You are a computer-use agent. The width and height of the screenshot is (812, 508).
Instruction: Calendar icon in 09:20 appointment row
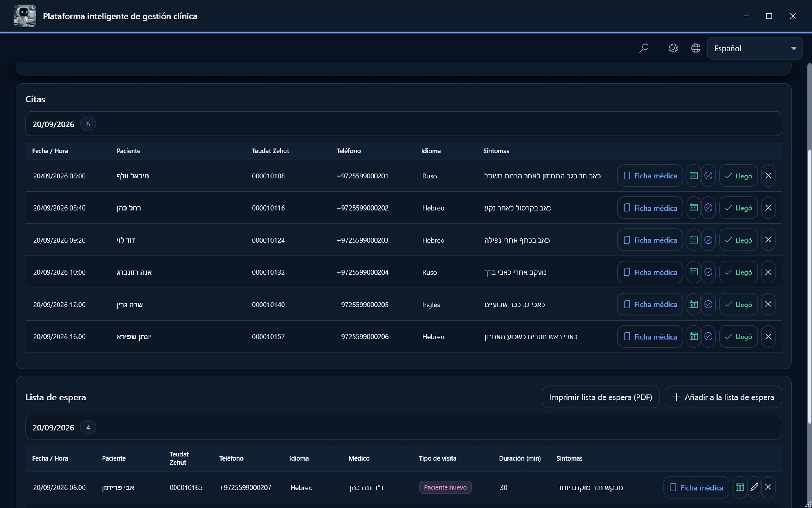694,240
